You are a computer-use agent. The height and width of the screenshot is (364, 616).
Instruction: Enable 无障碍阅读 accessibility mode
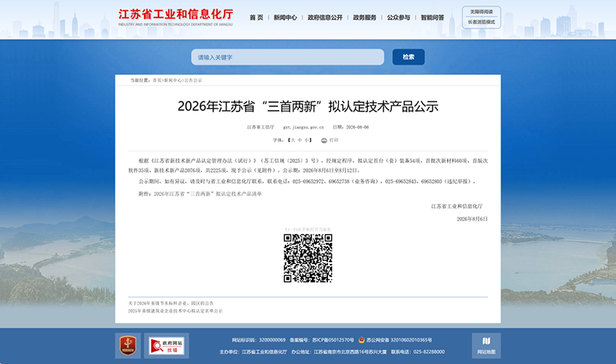[481, 12]
